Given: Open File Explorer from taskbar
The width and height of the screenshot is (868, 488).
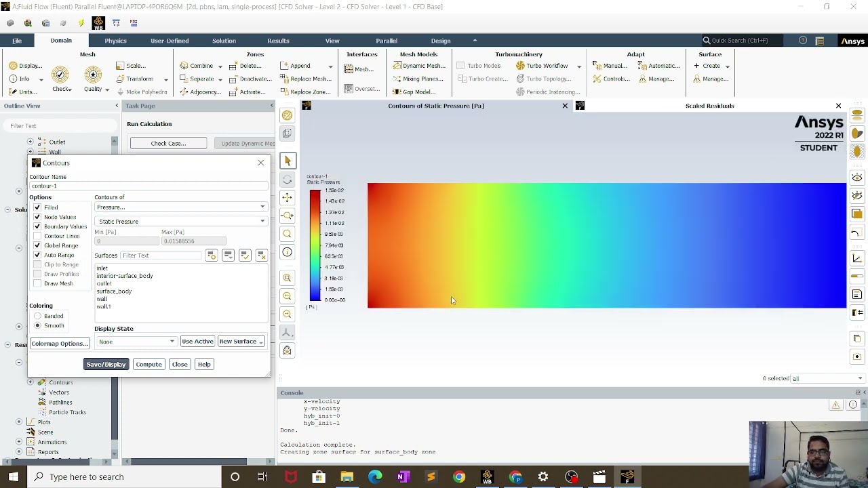Looking at the screenshot, I should click(x=347, y=477).
